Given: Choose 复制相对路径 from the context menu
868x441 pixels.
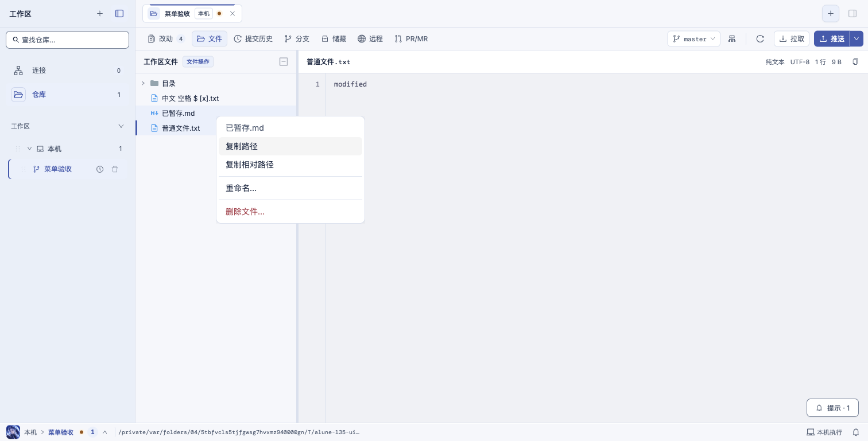Looking at the screenshot, I should 290,165.
